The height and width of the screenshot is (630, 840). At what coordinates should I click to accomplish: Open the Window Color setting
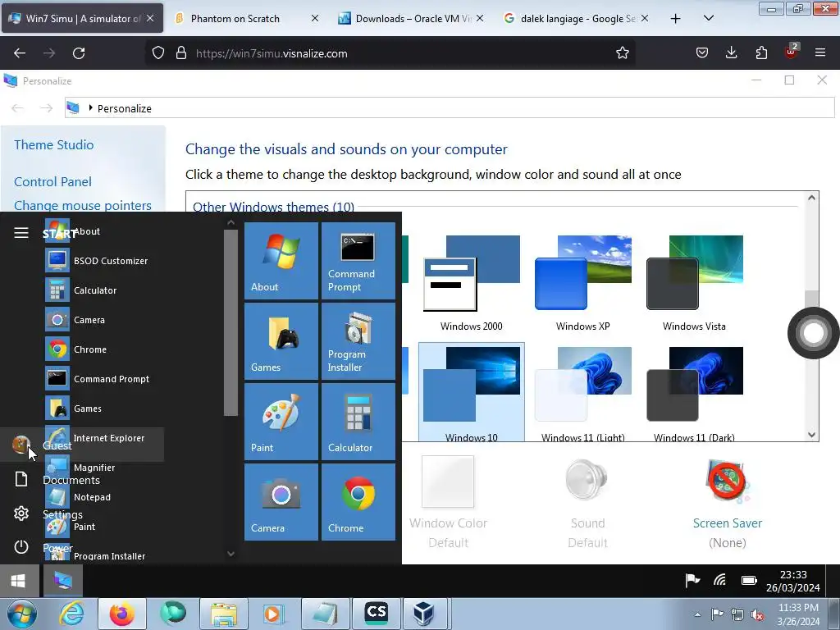point(448,503)
